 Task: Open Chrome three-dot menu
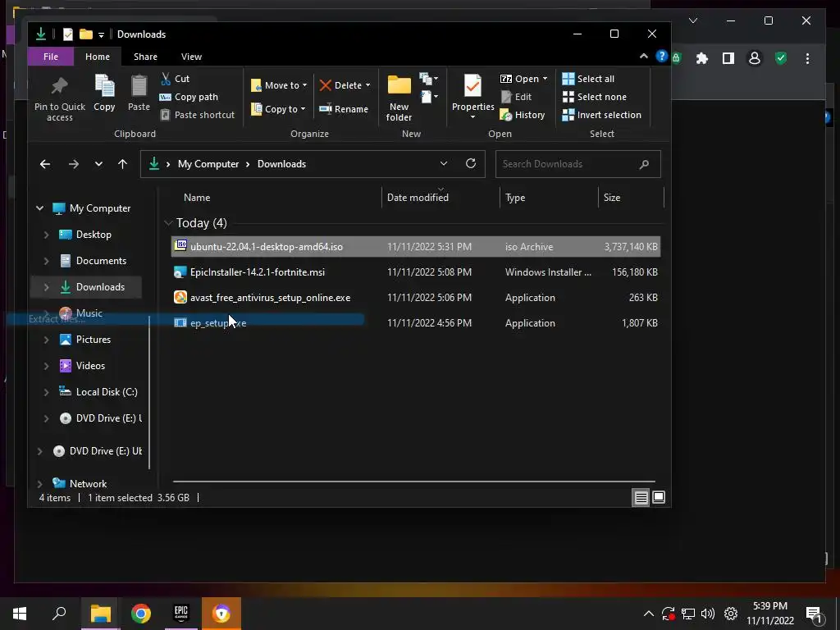pyautogui.click(x=807, y=58)
